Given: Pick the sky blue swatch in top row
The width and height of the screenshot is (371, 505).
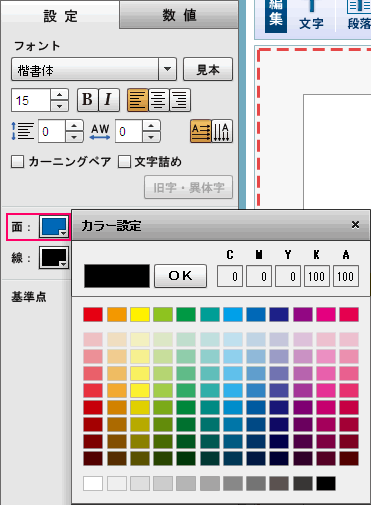Looking at the screenshot, I should pos(233,315).
